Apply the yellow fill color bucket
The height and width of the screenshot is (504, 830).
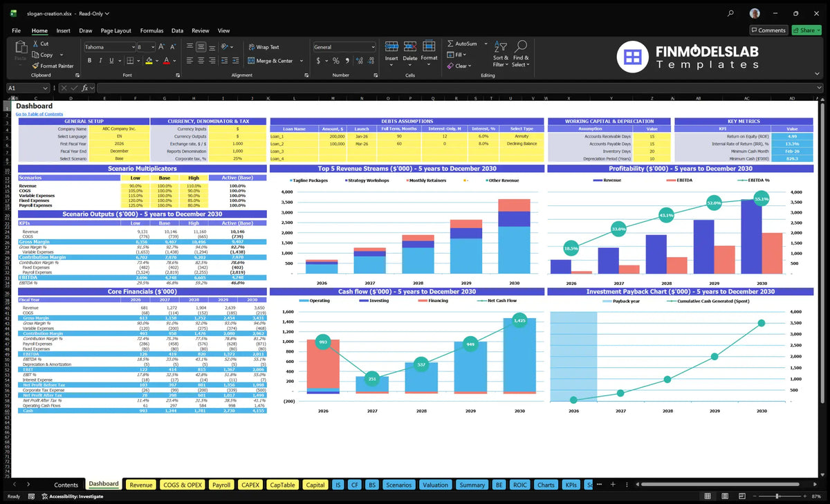[x=148, y=61]
